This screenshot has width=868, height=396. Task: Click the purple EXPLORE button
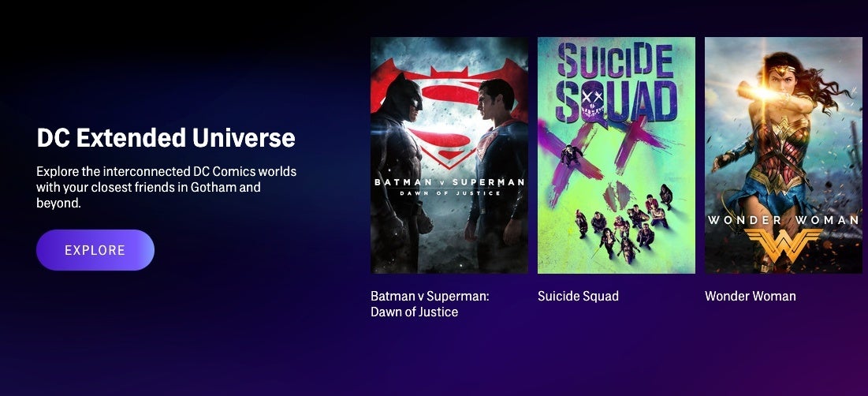(x=95, y=250)
